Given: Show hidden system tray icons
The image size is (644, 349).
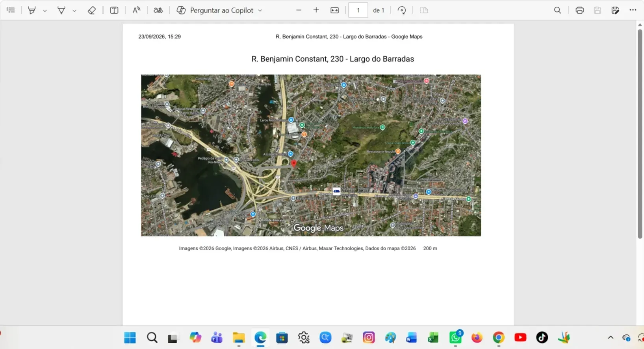Looking at the screenshot, I should 611,338.
